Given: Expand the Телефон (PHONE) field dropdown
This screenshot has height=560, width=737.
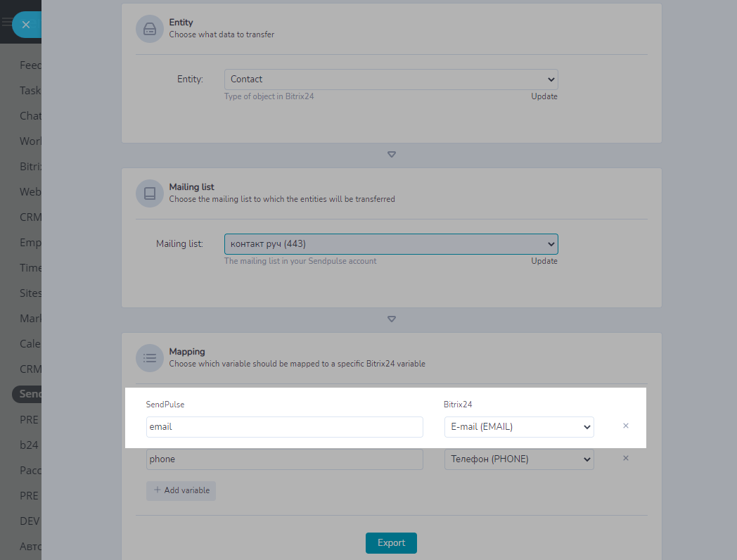Looking at the screenshot, I should (x=519, y=459).
